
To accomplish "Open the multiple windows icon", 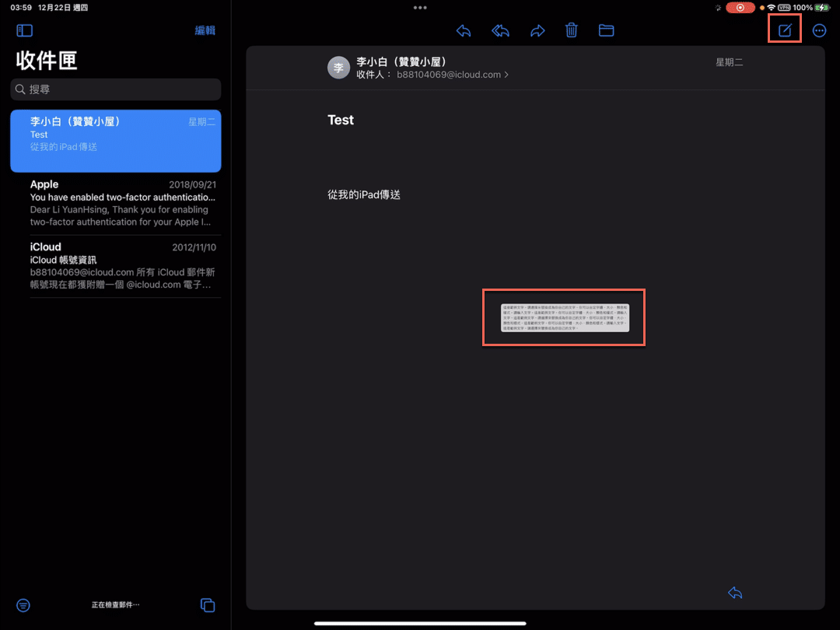I will click(208, 605).
